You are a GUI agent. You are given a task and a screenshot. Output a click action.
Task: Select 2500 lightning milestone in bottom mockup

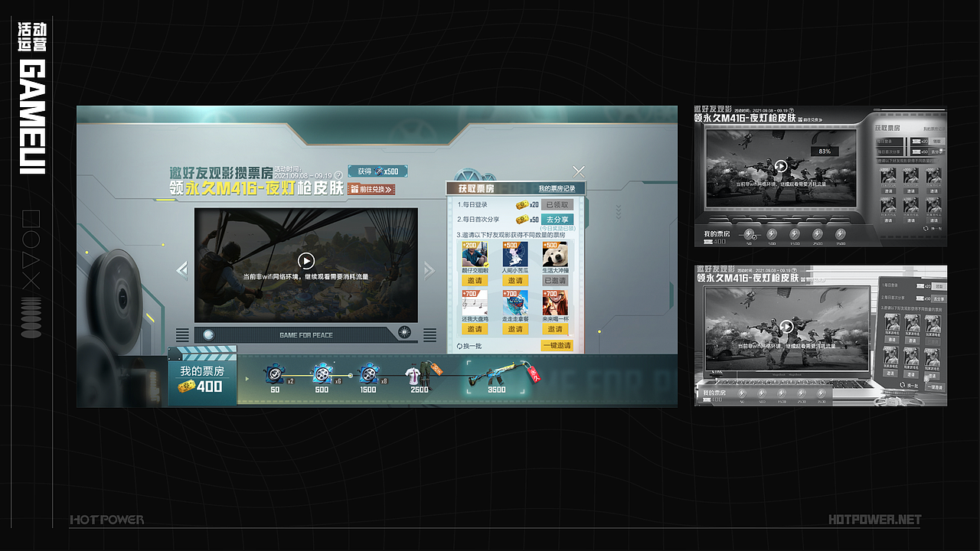click(802, 393)
